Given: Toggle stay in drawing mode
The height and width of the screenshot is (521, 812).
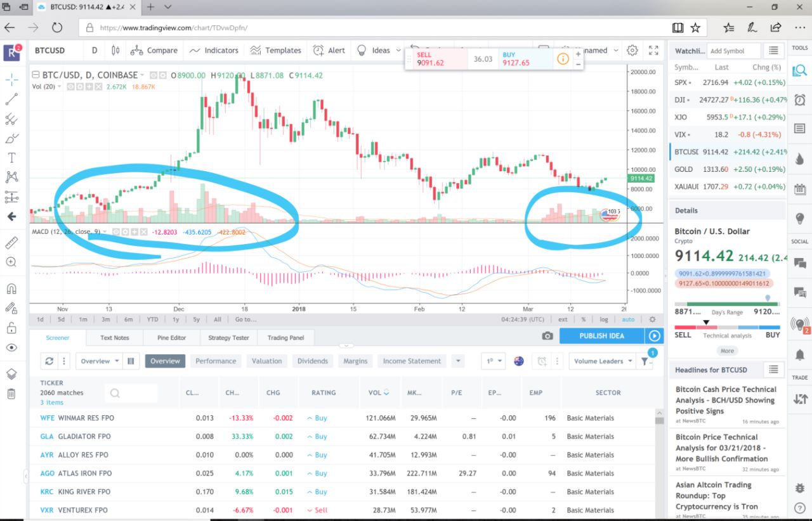Looking at the screenshot, I should 11,309.
